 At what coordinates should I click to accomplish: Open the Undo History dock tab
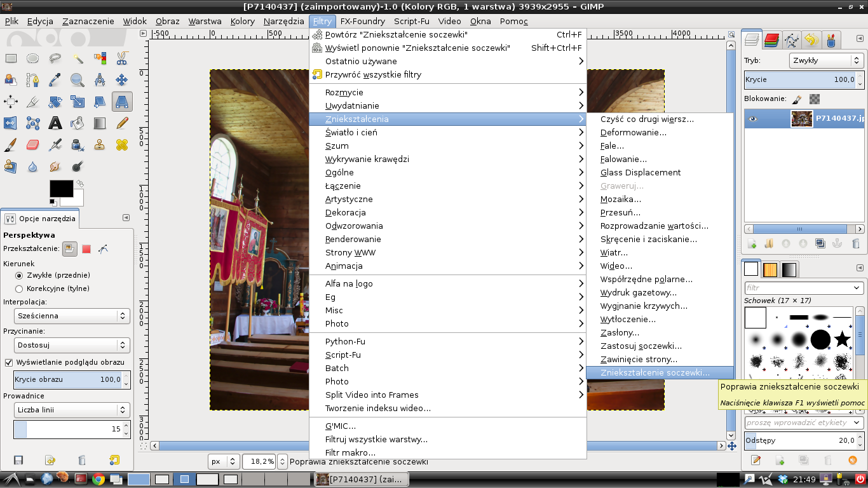[811, 41]
